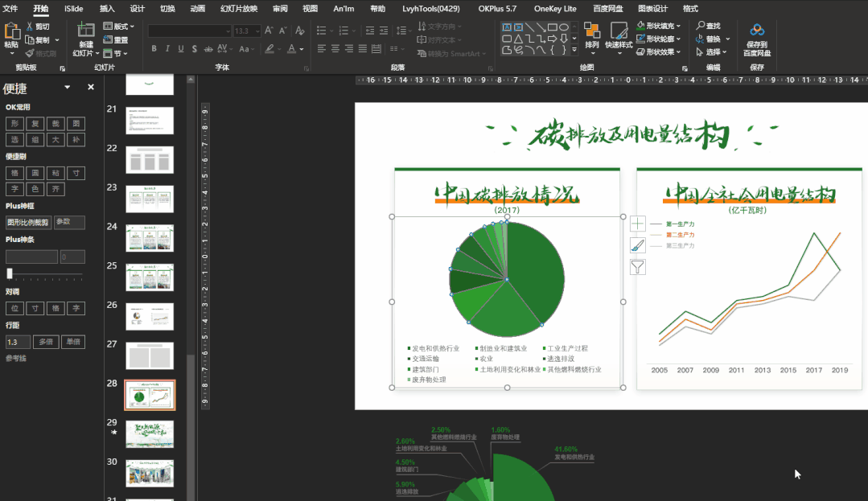Click the Cut (剪切) scissors icon
The width and height of the screenshot is (868, 501).
coord(30,27)
